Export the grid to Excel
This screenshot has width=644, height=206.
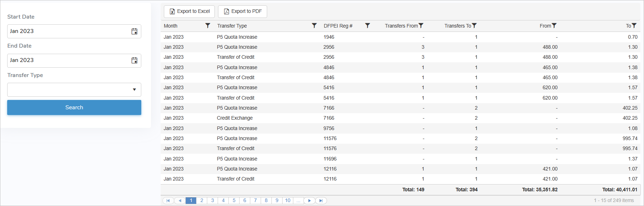pyautogui.click(x=189, y=11)
